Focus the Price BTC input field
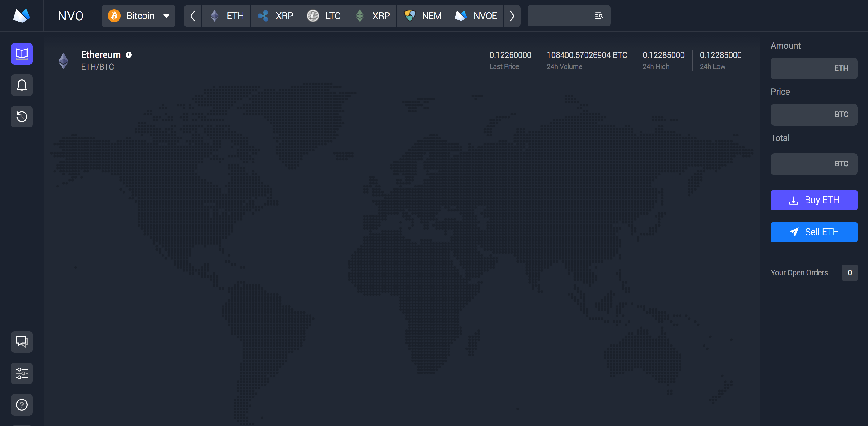Image resolution: width=868 pixels, height=426 pixels. click(814, 115)
